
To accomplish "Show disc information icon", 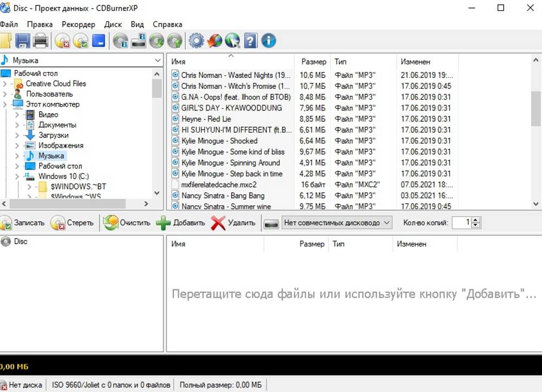I will pos(120,41).
